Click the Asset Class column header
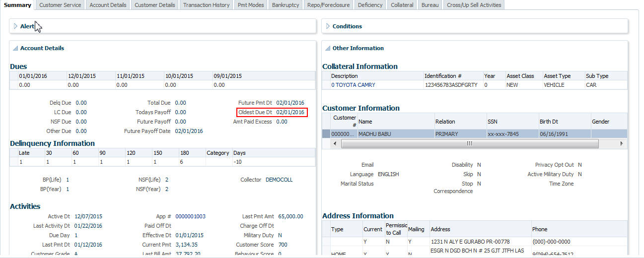Viewport: 644px width, 258px height. [x=520, y=76]
